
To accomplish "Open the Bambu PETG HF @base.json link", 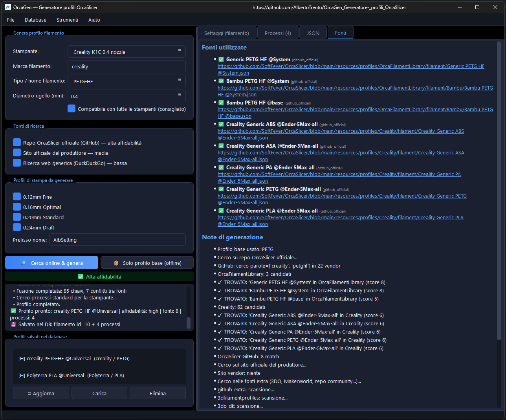I will point(355,113).
